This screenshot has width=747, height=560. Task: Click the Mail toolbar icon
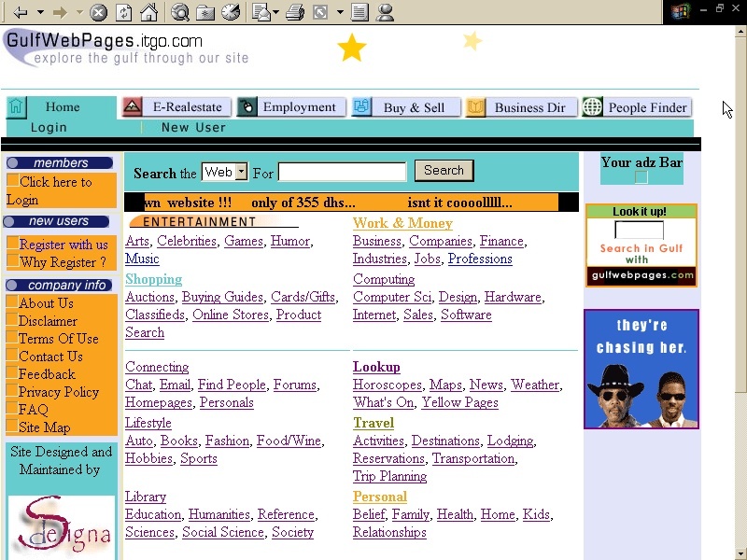261,12
